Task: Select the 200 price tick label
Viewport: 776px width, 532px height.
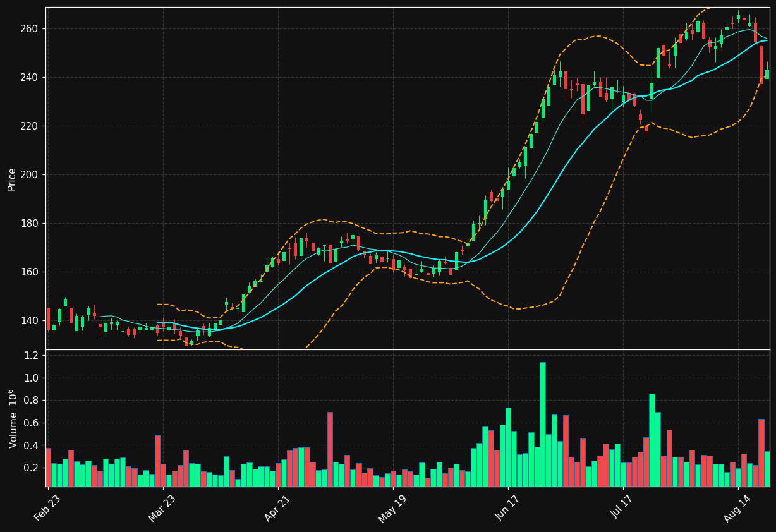Action: [x=29, y=175]
